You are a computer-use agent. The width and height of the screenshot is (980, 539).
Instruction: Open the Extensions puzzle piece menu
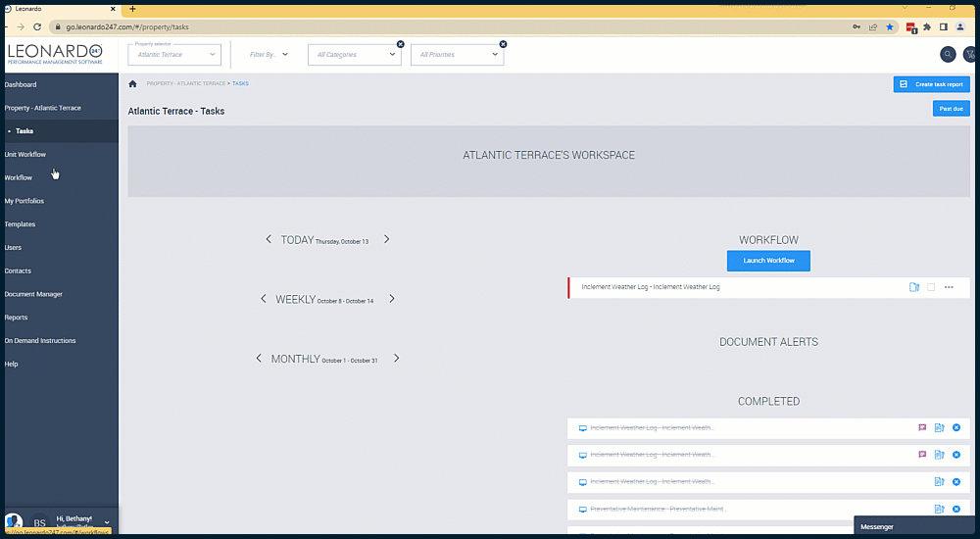click(x=927, y=26)
